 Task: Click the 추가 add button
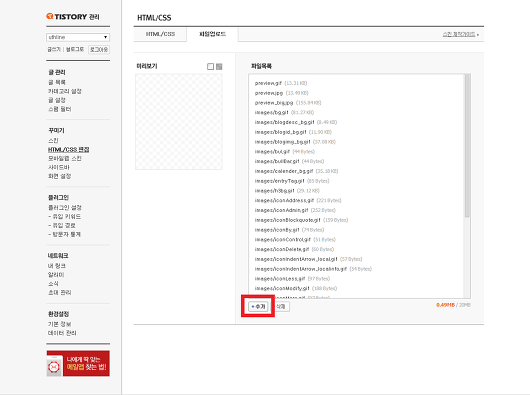pyautogui.click(x=258, y=306)
